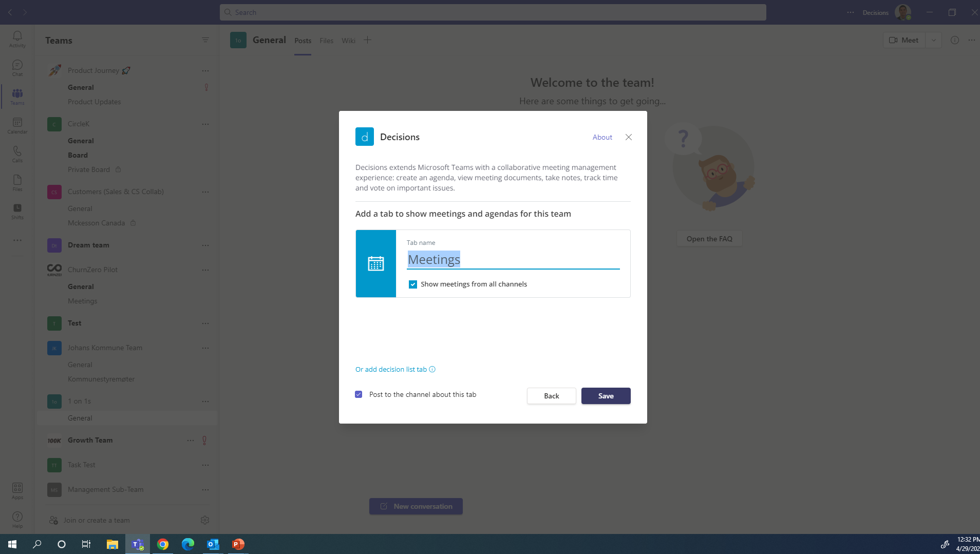Screen dimensions: 980x554
Task: Open more options next to Decisions title
Action: click(x=850, y=12)
